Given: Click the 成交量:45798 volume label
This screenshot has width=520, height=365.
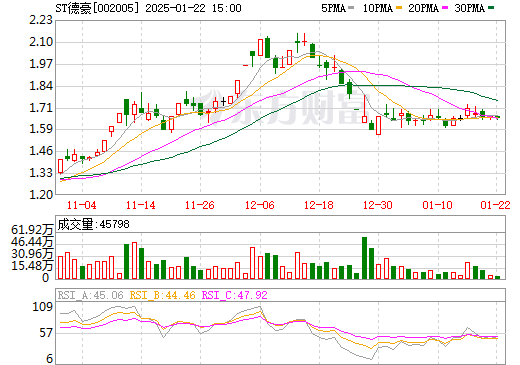Looking at the screenshot, I should tap(93, 224).
